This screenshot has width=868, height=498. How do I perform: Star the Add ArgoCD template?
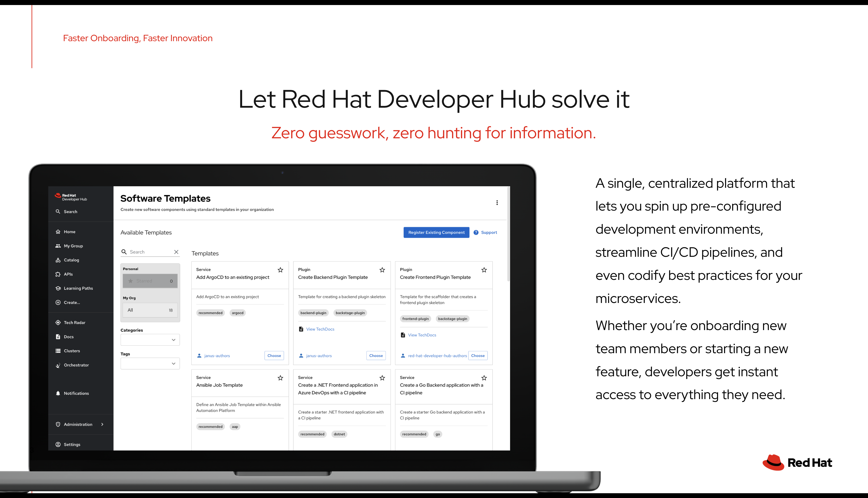click(280, 270)
